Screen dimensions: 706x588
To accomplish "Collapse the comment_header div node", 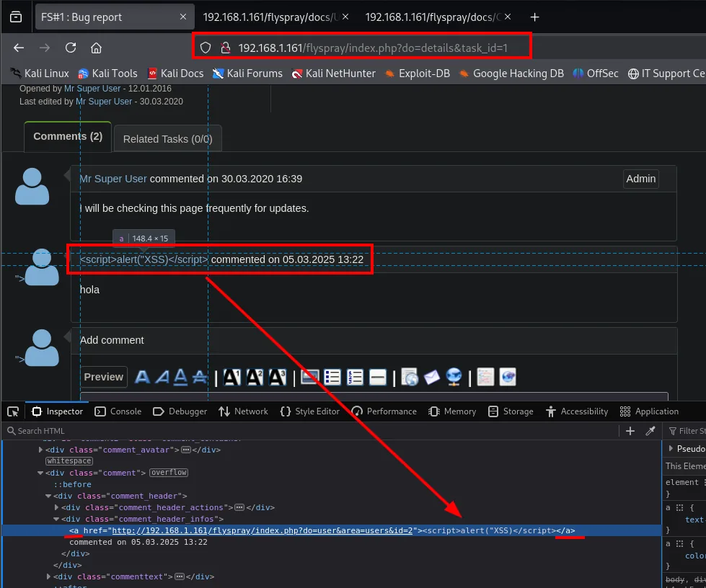I will click(48, 496).
